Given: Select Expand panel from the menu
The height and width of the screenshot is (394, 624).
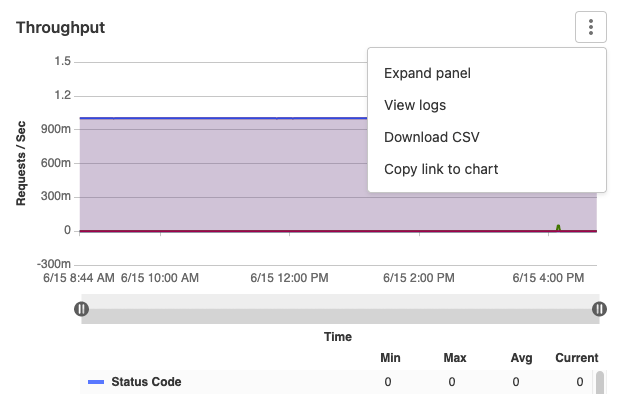Looking at the screenshot, I should pos(427,73).
